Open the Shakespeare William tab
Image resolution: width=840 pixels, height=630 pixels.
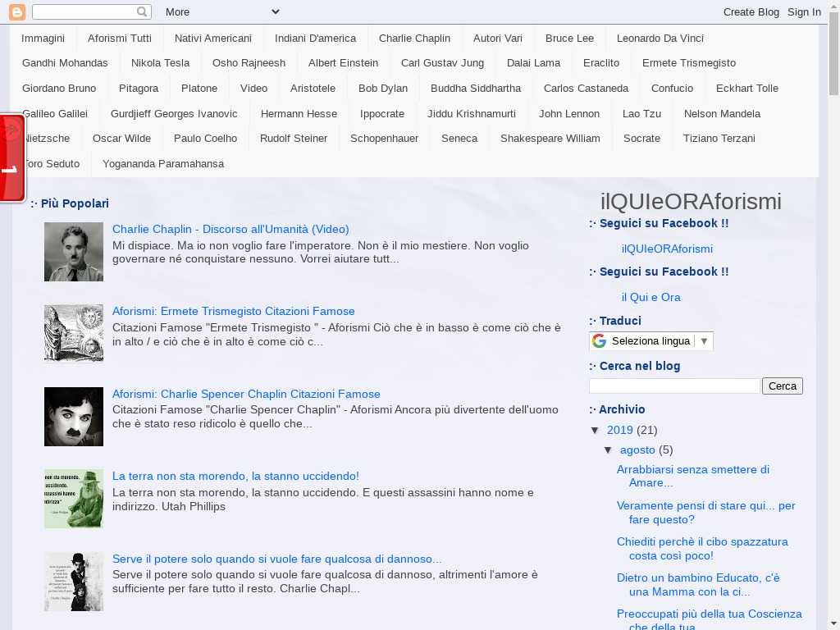[550, 138]
